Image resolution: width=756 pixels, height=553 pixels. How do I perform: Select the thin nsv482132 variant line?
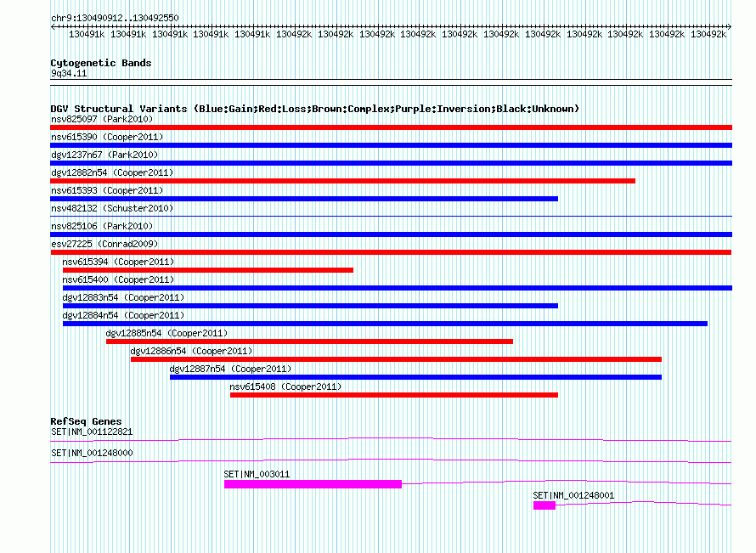[x=391, y=216]
